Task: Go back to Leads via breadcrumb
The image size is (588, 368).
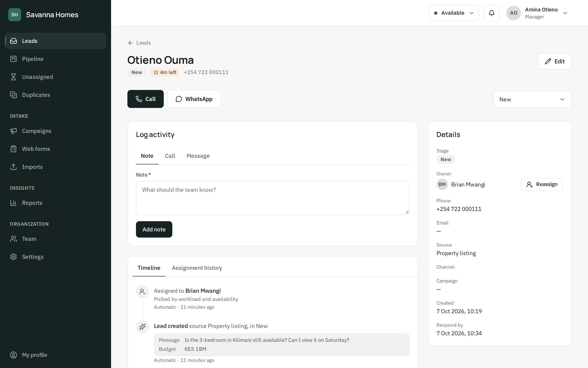Action: tap(139, 43)
